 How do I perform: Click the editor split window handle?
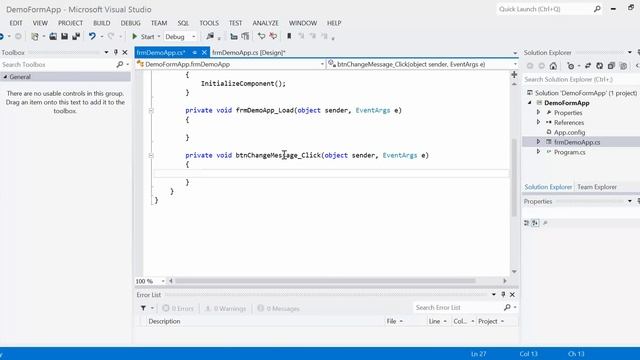[x=514, y=75]
